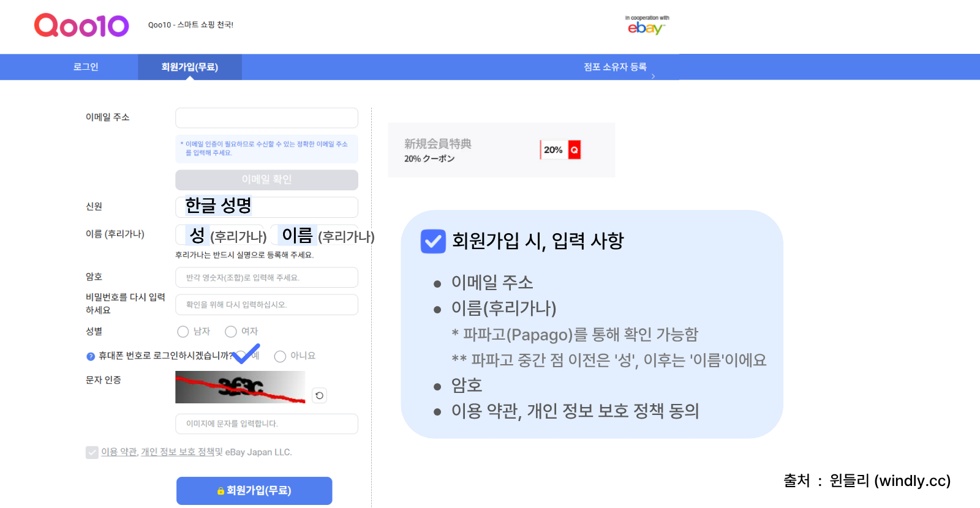Select 아니요 for phone number login
Screen dimensions: 980x508
tap(280, 356)
